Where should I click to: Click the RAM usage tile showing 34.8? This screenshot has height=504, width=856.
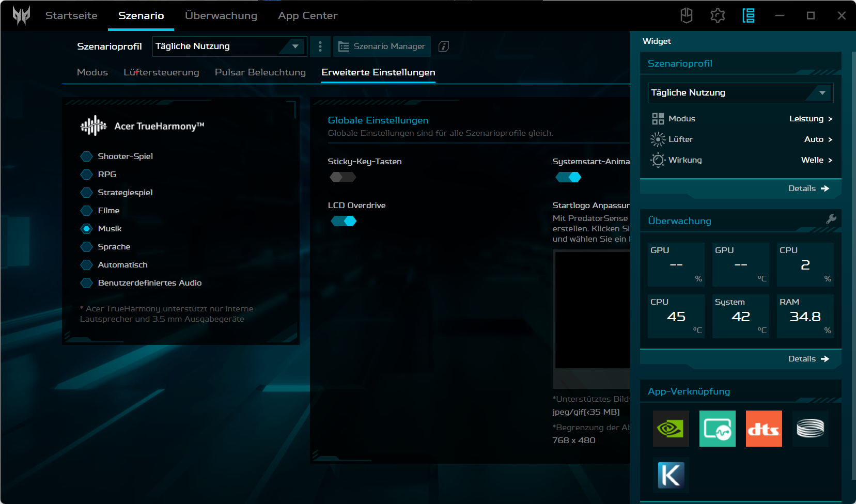point(805,316)
